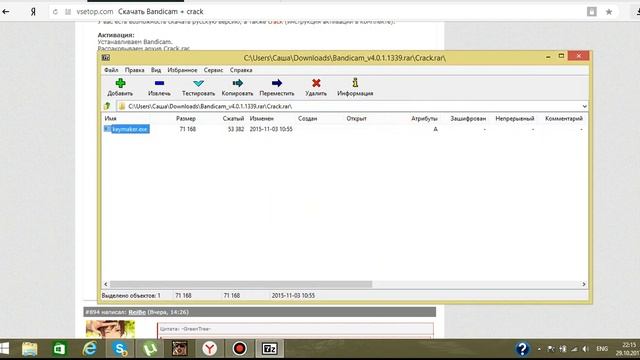Click the Тестировать (Test) toolbar icon
Viewport: 640px width, 360px height.
pyautogui.click(x=198, y=83)
